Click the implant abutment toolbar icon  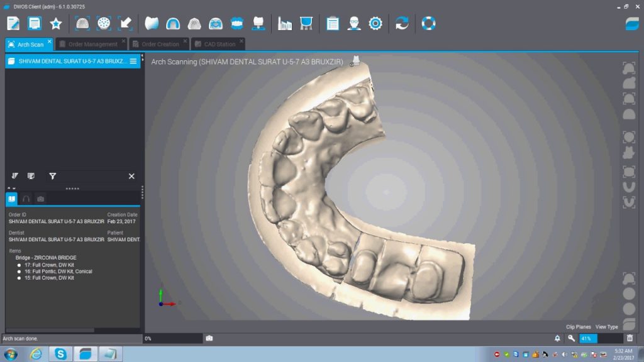[257, 24]
